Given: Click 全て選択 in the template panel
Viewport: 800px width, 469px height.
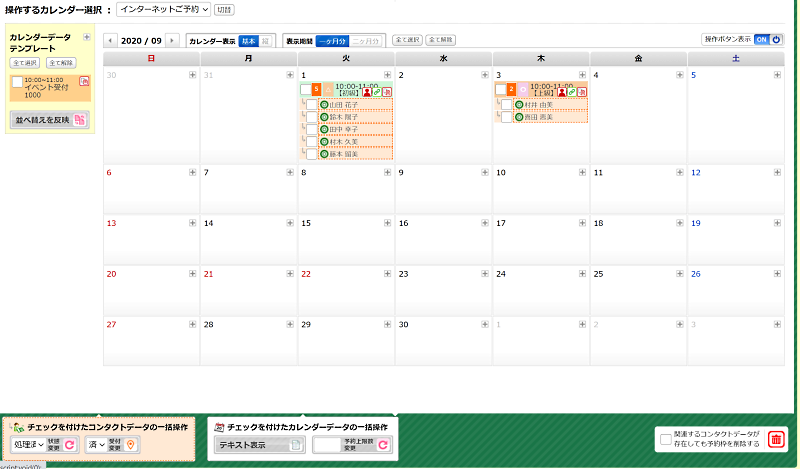Looking at the screenshot, I should coord(24,63).
